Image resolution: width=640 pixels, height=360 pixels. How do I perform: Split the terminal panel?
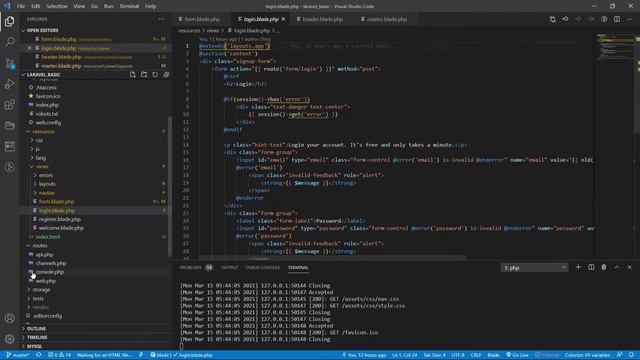click(x=591, y=267)
